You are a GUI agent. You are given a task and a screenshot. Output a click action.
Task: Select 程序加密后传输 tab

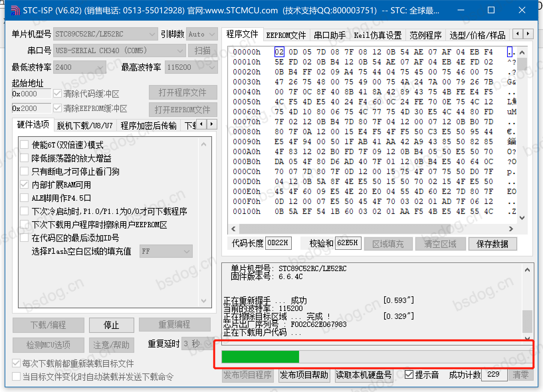click(x=148, y=126)
